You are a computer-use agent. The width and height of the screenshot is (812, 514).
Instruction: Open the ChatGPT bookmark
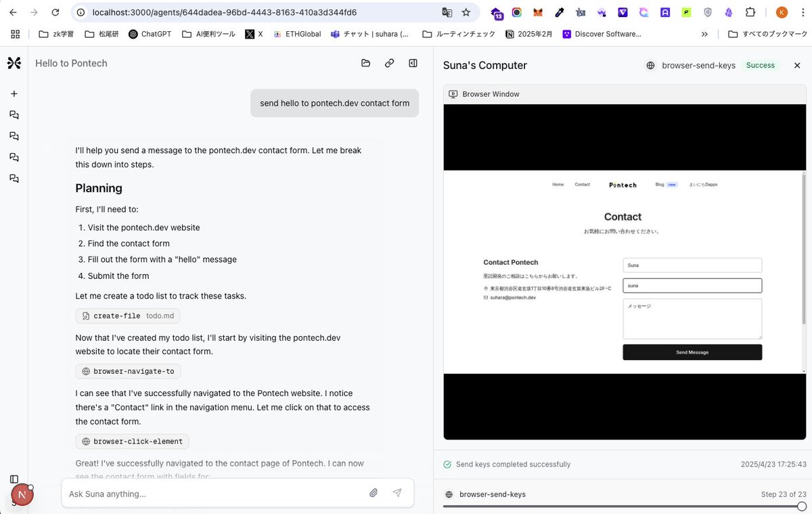tap(150, 34)
